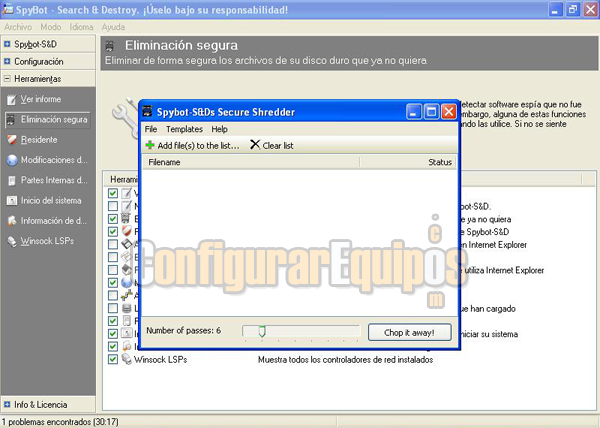Toggle checkbox beside the globe icon row
Viewport: 600px width, 428px height.
click(113, 283)
